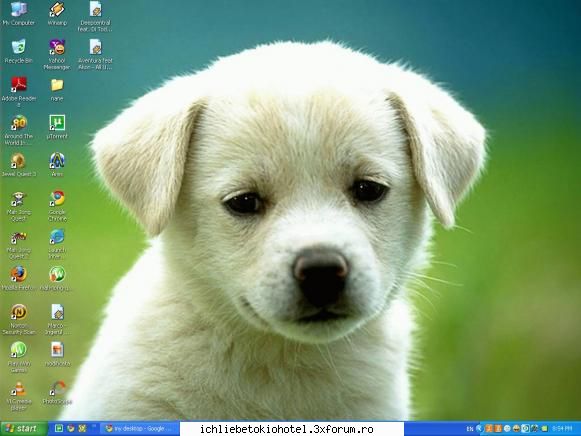The image size is (581, 436).
Task: Open the yellow folder on desktop
Action: (57, 89)
